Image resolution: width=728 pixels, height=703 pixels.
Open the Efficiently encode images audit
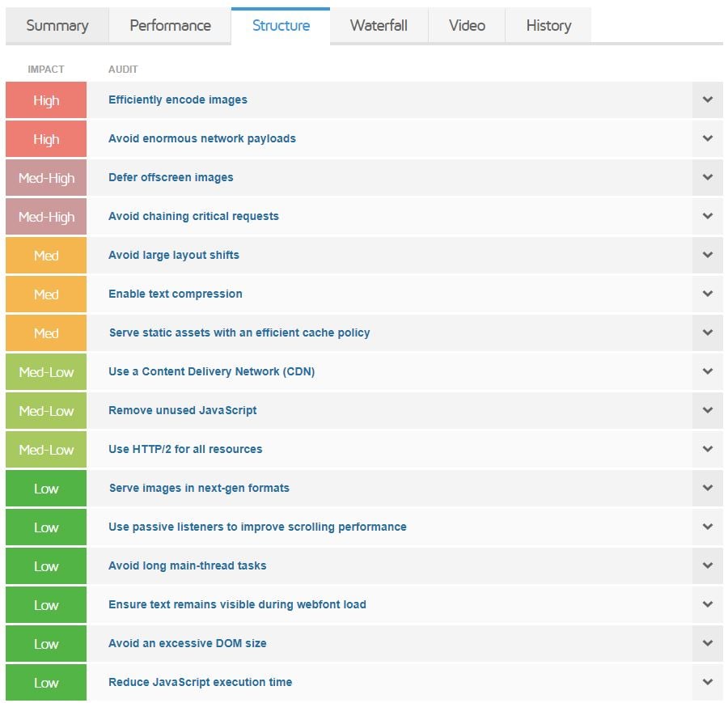[178, 100]
